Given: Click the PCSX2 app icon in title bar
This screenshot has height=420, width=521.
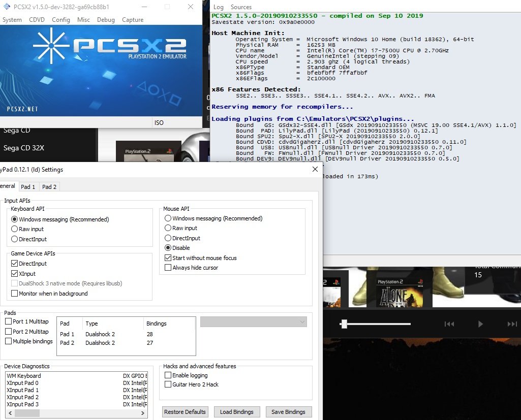Looking at the screenshot, I should [x=7, y=7].
